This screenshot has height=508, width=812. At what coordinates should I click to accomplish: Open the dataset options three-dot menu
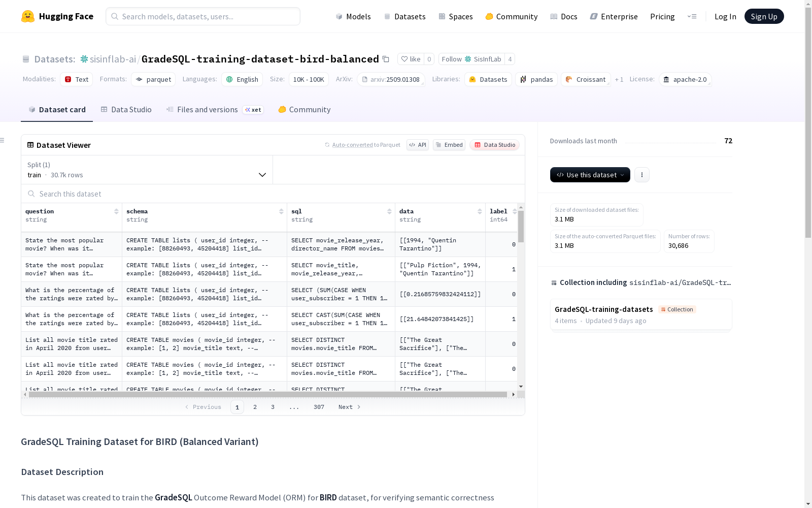click(642, 175)
